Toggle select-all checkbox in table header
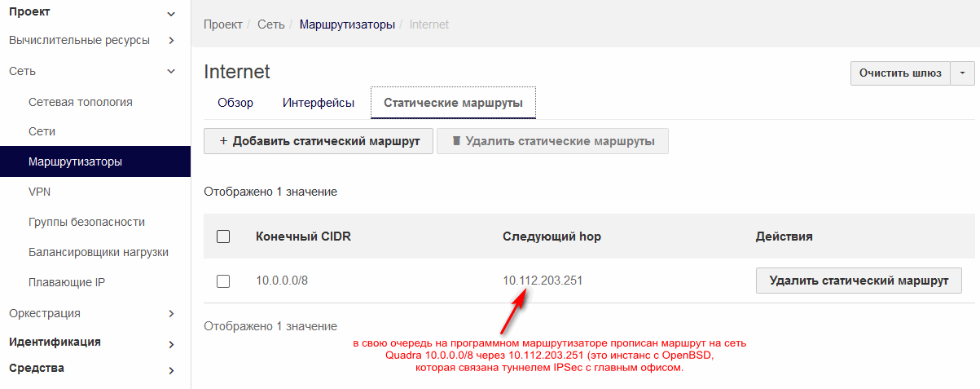This screenshot has width=980, height=389. [x=223, y=236]
